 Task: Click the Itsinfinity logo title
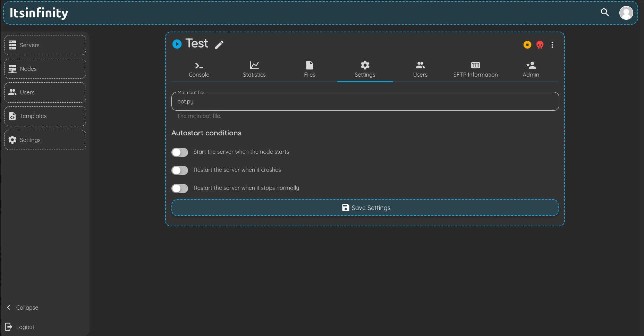pos(39,13)
